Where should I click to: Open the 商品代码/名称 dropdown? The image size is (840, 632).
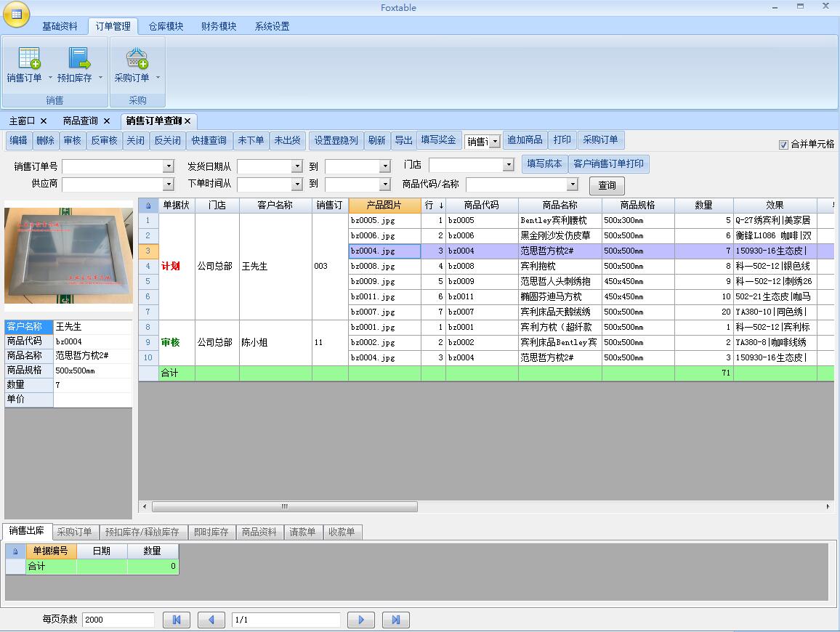tap(572, 185)
